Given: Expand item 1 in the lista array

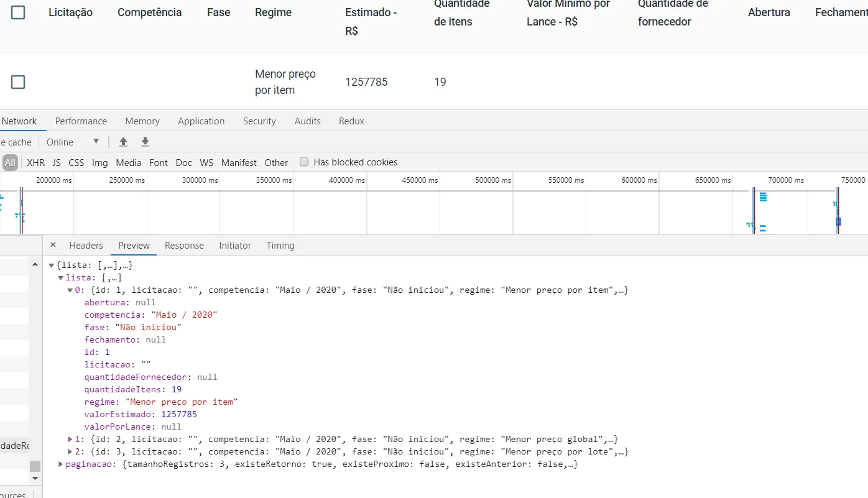Looking at the screenshot, I should pos(70,439).
